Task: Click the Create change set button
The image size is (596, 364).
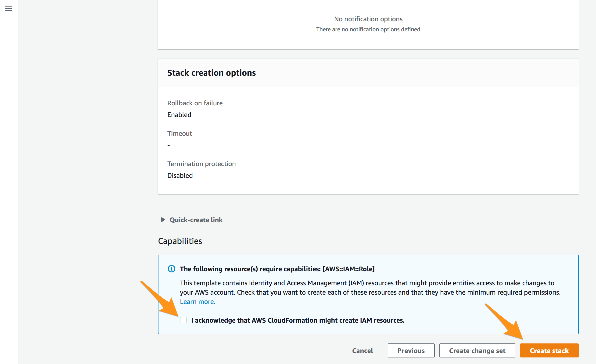Action: 477,350
